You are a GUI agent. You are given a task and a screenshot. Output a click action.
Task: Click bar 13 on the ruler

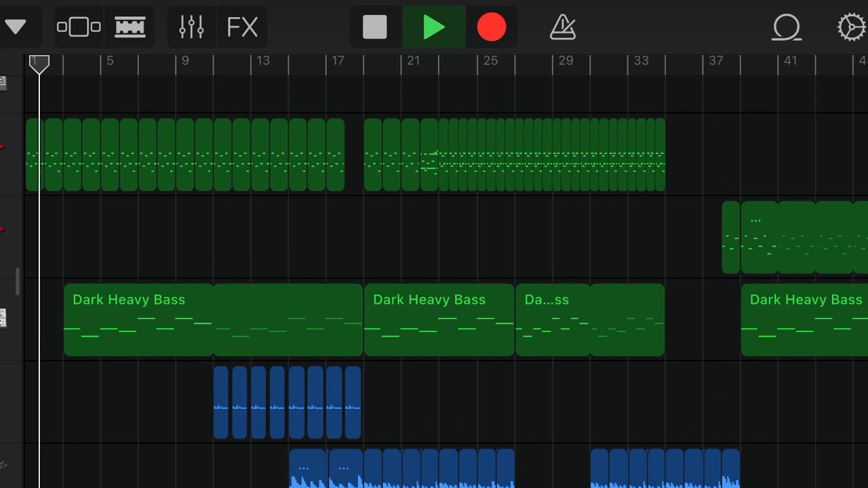point(263,61)
